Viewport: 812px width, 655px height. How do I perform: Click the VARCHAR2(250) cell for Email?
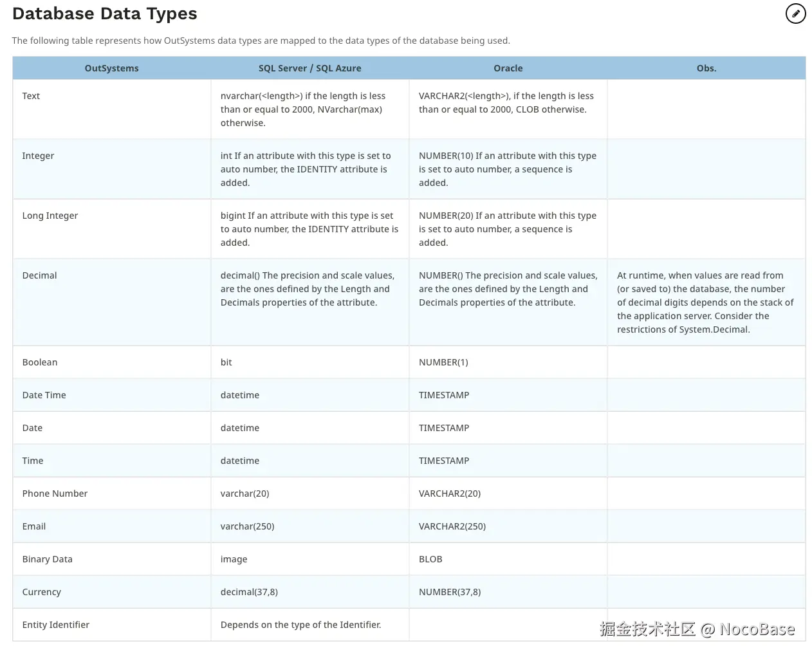[452, 526]
